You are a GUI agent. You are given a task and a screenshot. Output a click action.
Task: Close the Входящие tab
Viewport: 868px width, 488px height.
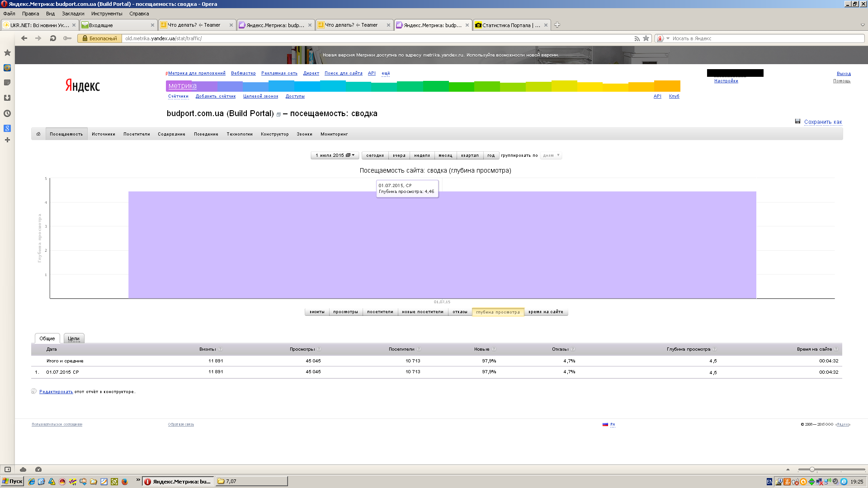tap(152, 25)
